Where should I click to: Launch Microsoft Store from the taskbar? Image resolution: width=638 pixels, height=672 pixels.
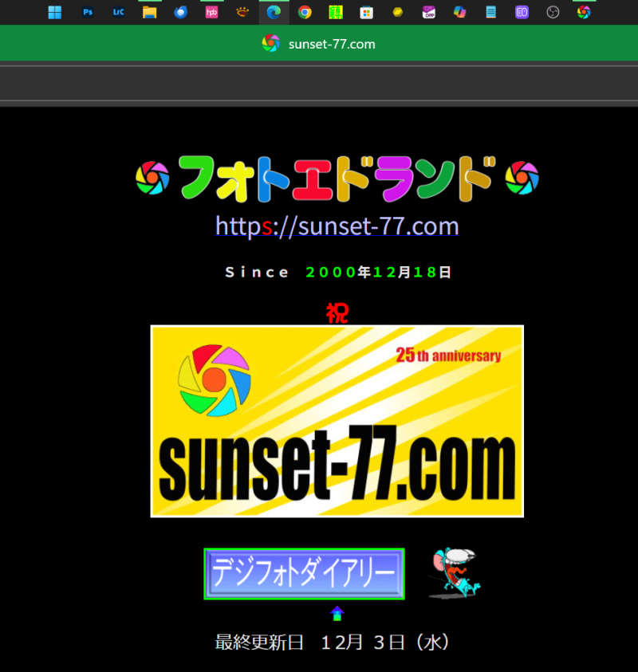click(x=367, y=12)
